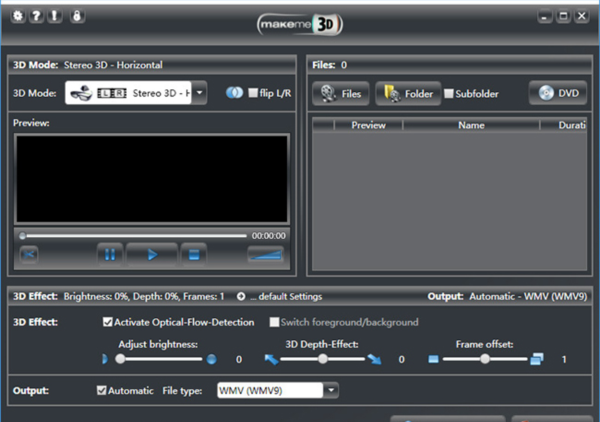The image size is (600, 422).
Task: Close the makeme3D window
Action: click(x=582, y=16)
